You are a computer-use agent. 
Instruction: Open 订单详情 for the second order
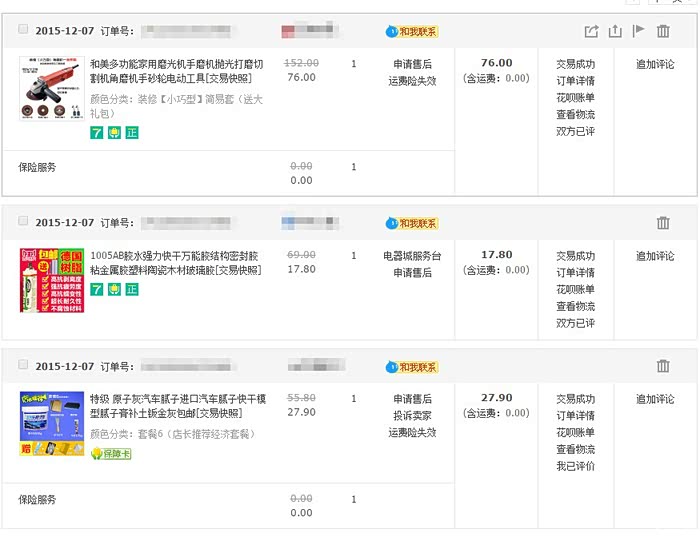[575, 273]
